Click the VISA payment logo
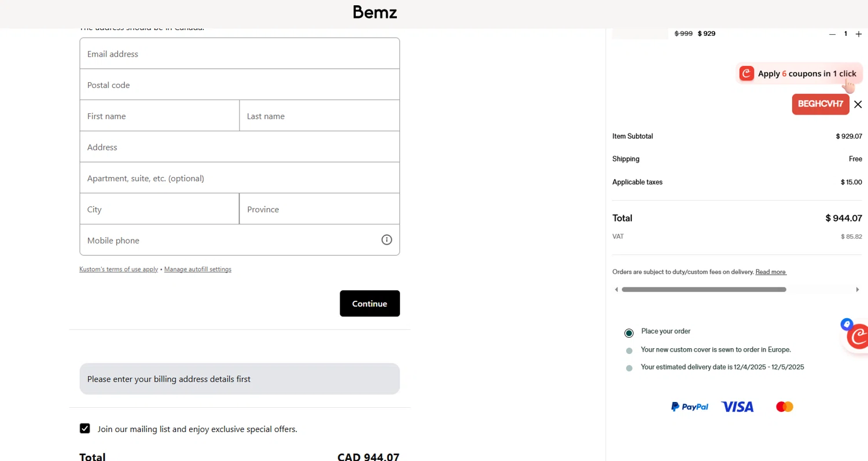 pos(737,407)
